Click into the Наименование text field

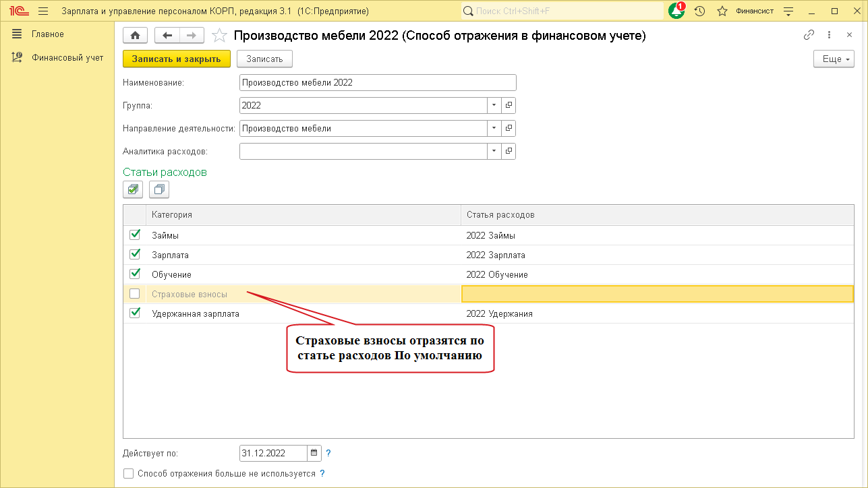[x=378, y=83]
